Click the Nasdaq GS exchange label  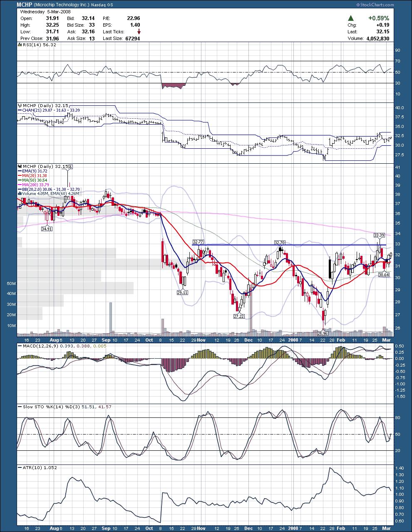(x=102, y=5)
